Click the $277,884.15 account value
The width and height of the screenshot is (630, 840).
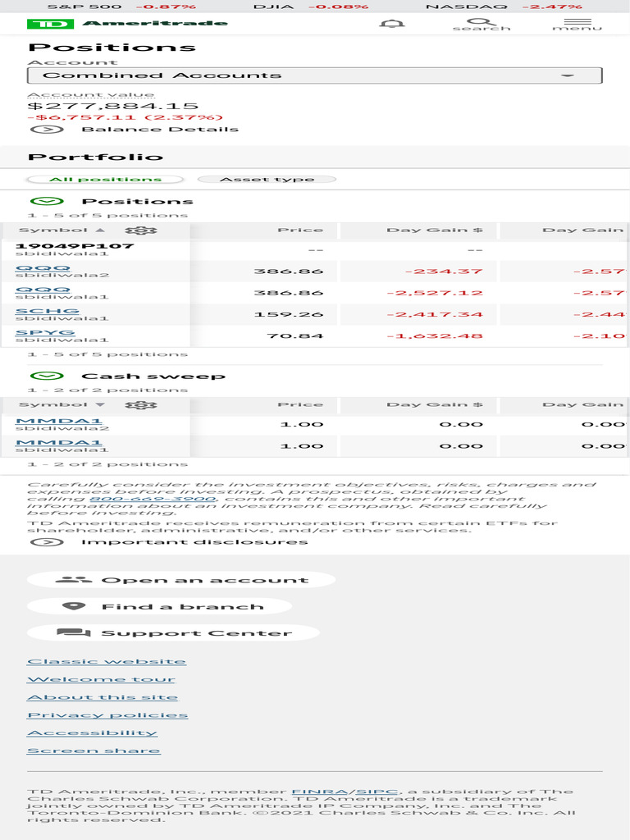click(x=113, y=106)
